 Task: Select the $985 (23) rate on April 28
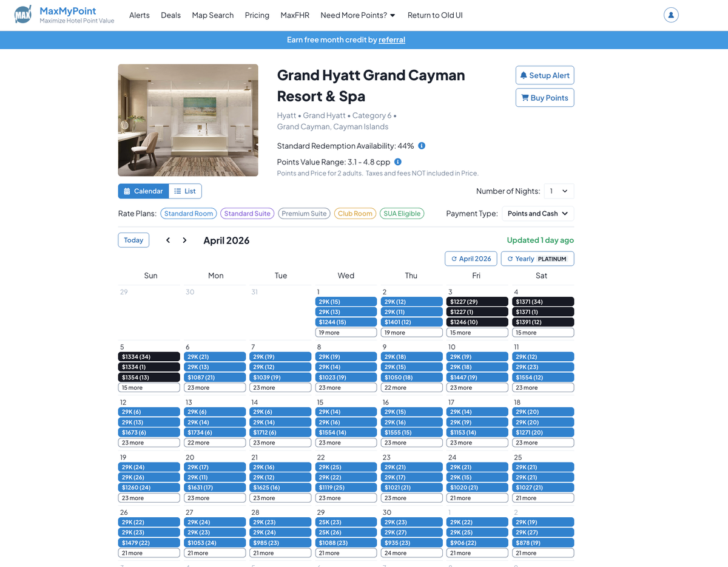[x=280, y=543]
